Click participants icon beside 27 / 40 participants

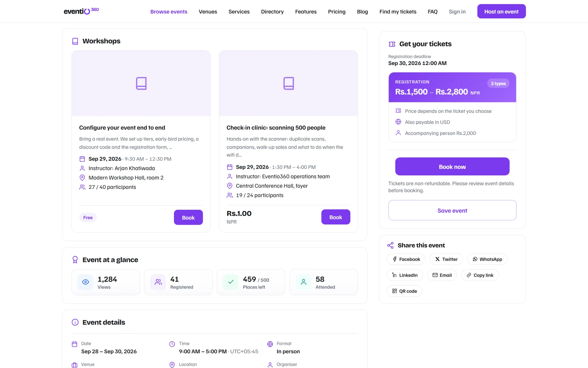click(82, 187)
